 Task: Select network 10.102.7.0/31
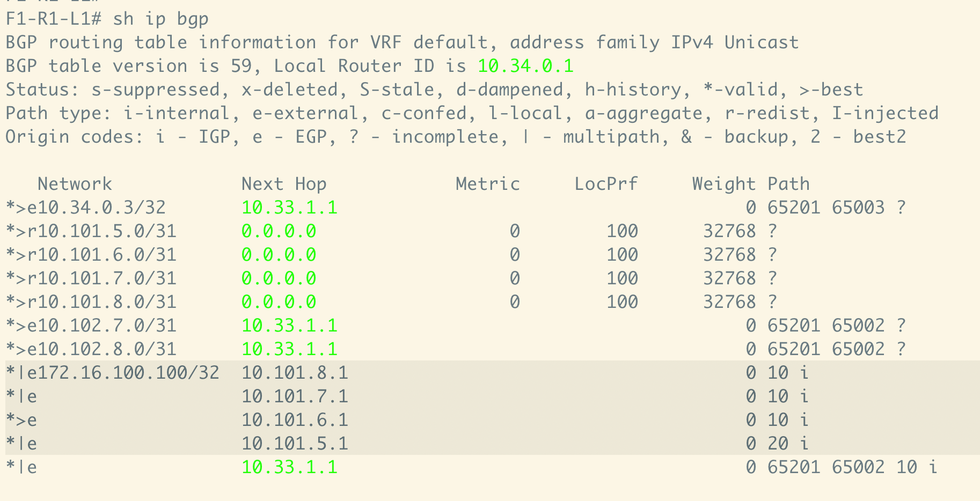[107, 326]
